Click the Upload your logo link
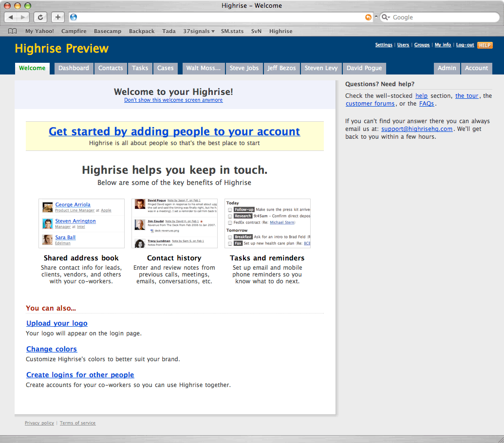 click(x=57, y=323)
